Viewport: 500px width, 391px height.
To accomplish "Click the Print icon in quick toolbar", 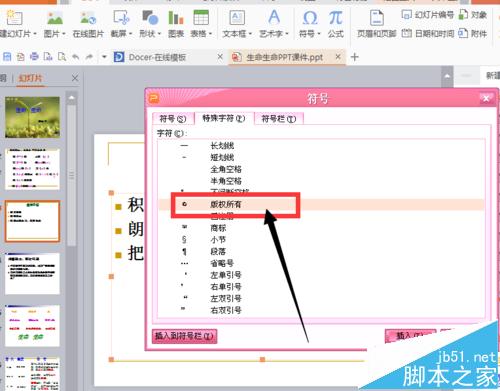I will coord(34,57).
